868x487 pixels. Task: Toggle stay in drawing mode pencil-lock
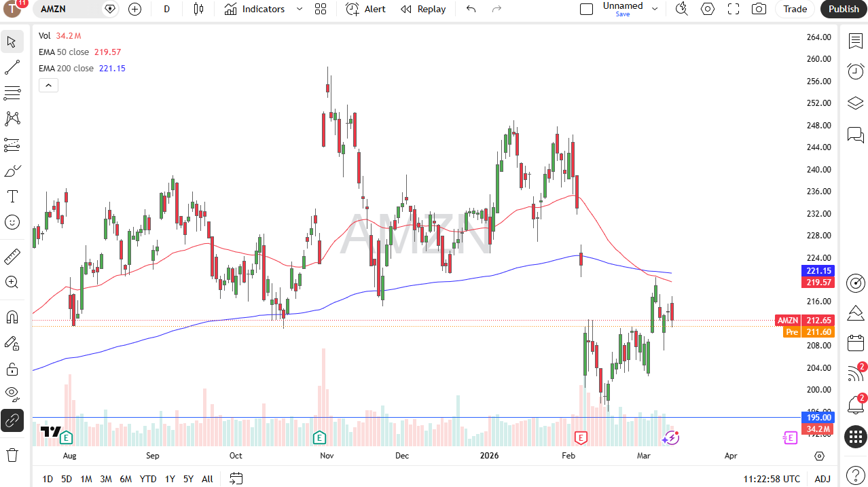tap(12, 343)
